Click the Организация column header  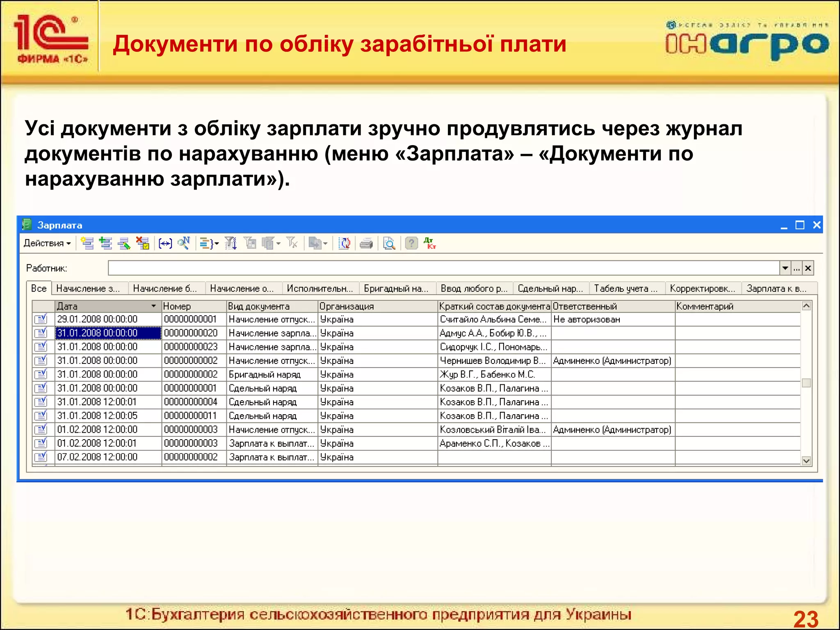[x=378, y=306]
